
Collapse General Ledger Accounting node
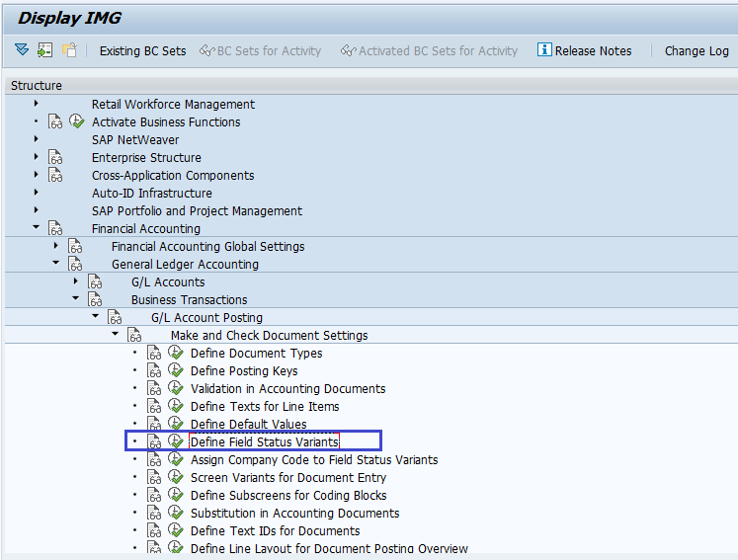56,263
